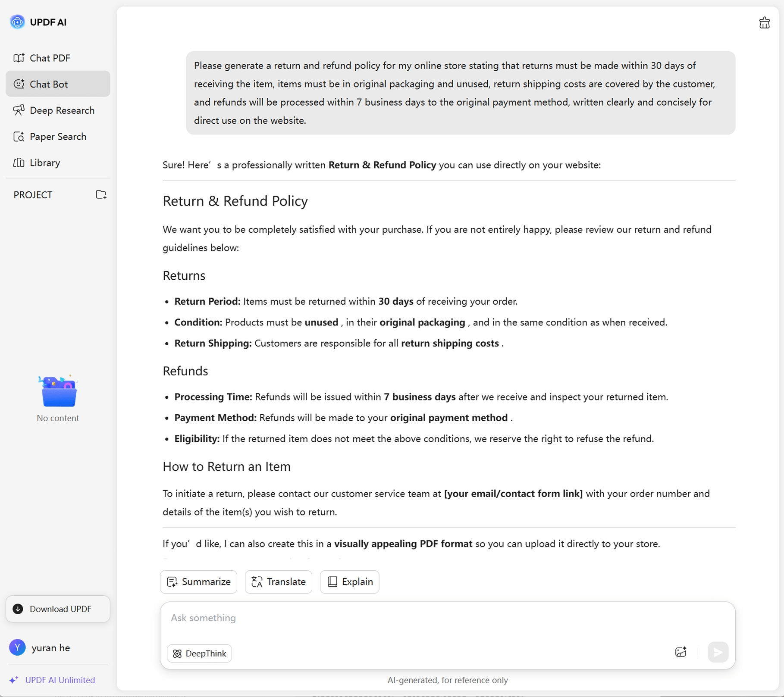Click the UPDF AI logo icon
This screenshot has width=784, height=697.
pyautogui.click(x=17, y=22)
